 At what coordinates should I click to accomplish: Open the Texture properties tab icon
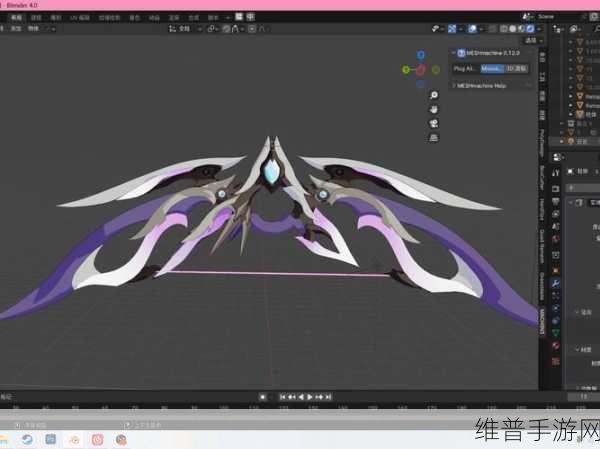pos(556,361)
